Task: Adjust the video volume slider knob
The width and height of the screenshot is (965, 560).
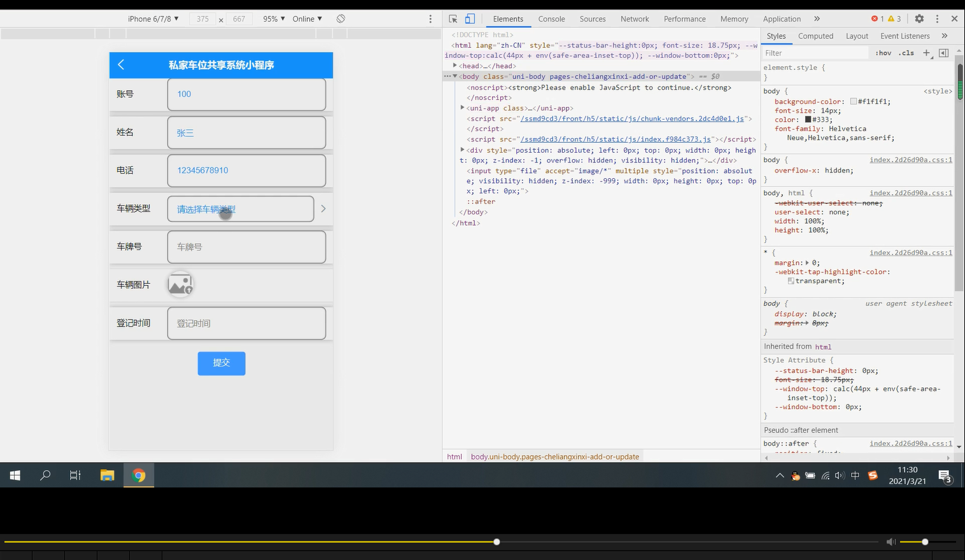Action: coord(925,542)
